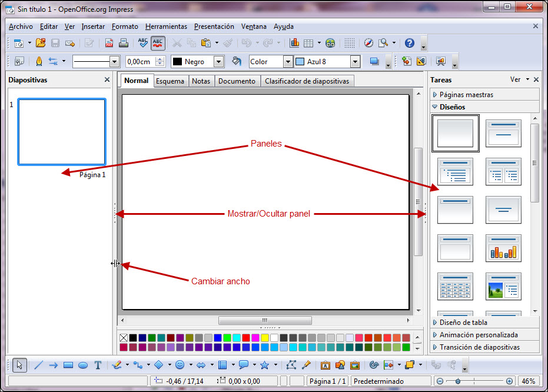Click the Print file directly icon
The height and width of the screenshot is (392, 548).
[x=124, y=43]
